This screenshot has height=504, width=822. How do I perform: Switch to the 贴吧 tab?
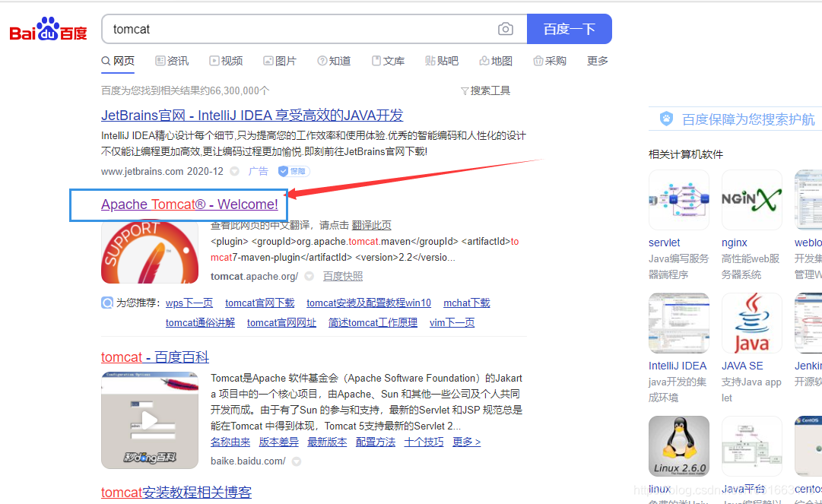coord(442,61)
